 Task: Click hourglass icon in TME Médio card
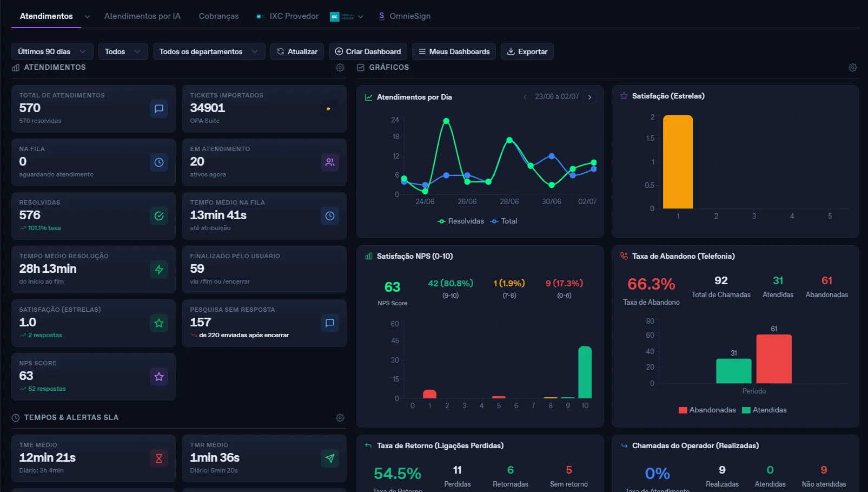pyautogui.click(x=159, y=458)
